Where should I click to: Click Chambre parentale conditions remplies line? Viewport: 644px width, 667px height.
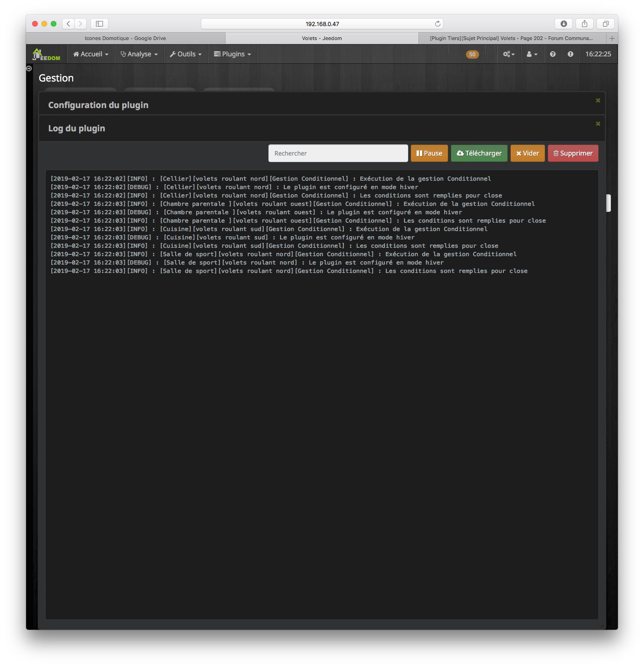tap(298, 221)
